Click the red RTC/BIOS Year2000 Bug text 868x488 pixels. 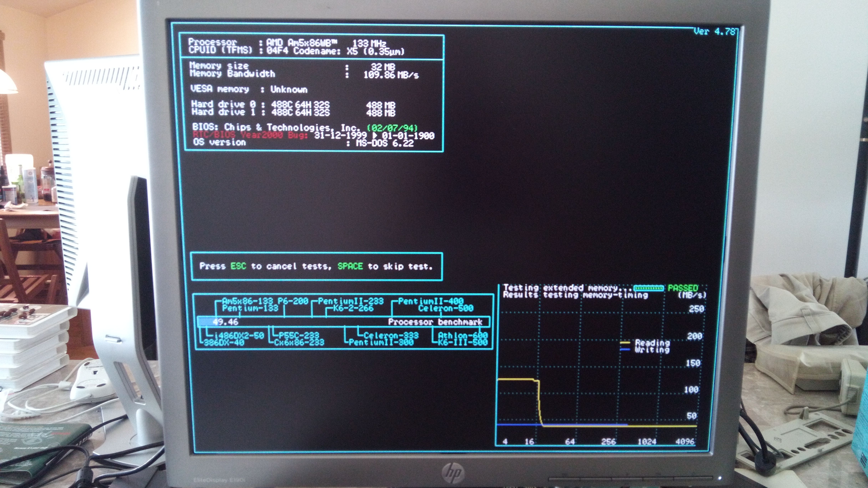coord(250,135)
